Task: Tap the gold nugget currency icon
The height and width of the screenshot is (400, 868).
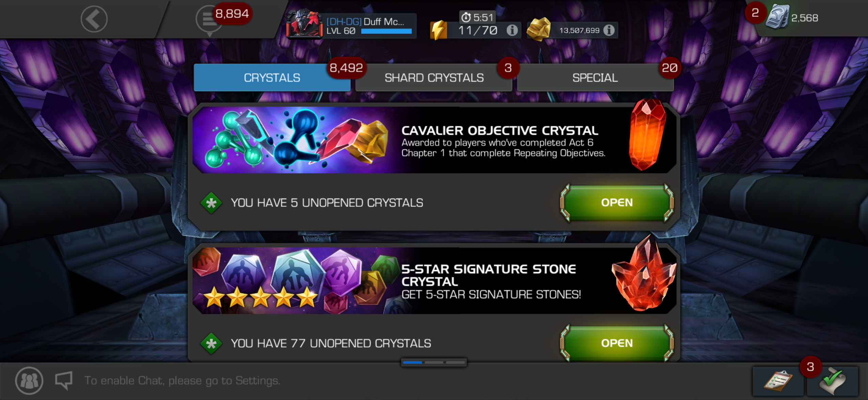Action: point(539,29)
